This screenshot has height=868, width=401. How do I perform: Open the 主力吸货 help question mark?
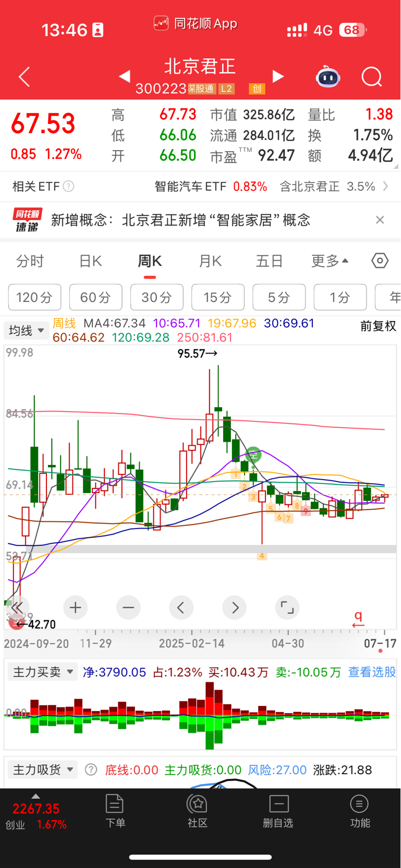[x=91, y=769]
